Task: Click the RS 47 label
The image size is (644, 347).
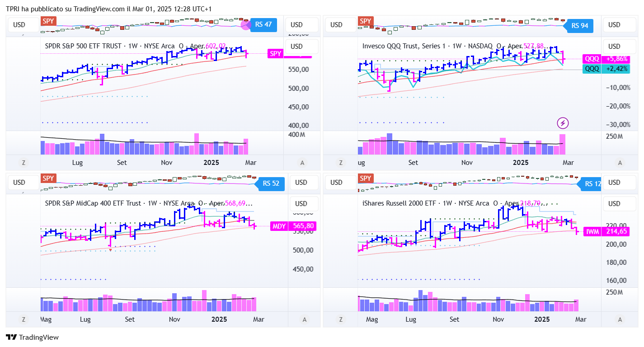Action: click(x=263, y=24)
